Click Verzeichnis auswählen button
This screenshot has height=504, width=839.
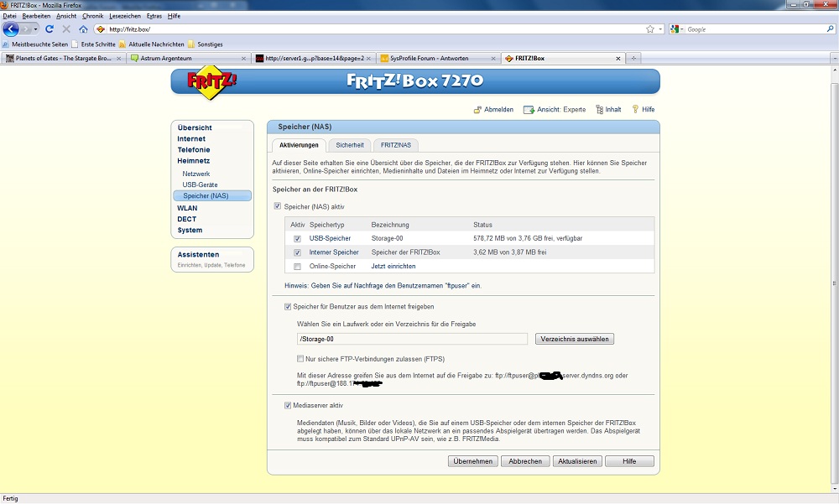[x=575, y=339]
